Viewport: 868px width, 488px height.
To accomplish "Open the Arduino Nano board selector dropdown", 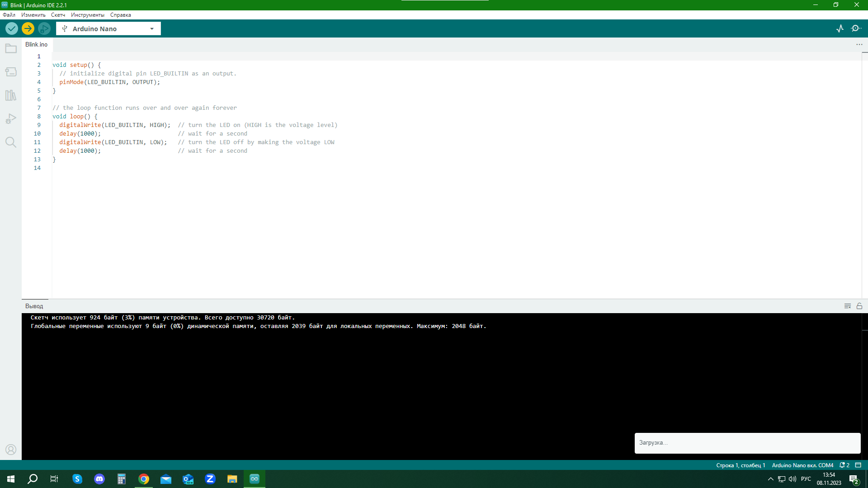I will [108, 28].
